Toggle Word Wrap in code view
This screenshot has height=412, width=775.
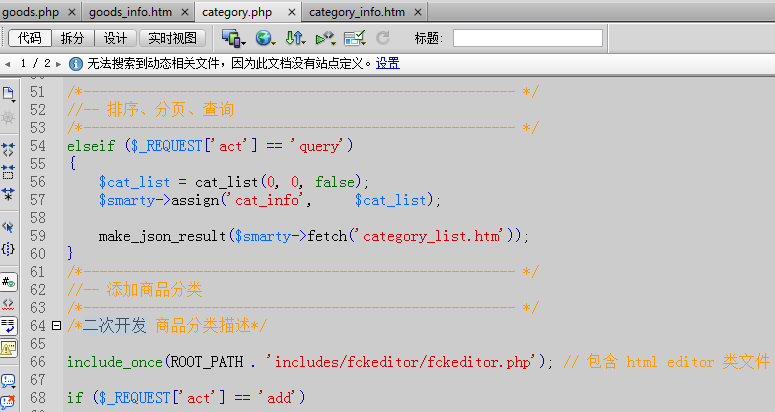click(x=8, y=326)
